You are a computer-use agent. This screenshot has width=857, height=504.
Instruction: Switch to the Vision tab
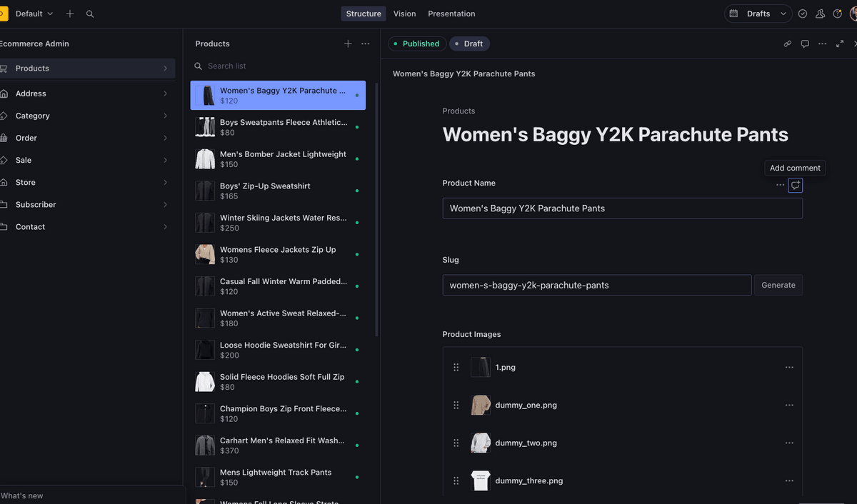pyautogui.click(x=404, y=14)
